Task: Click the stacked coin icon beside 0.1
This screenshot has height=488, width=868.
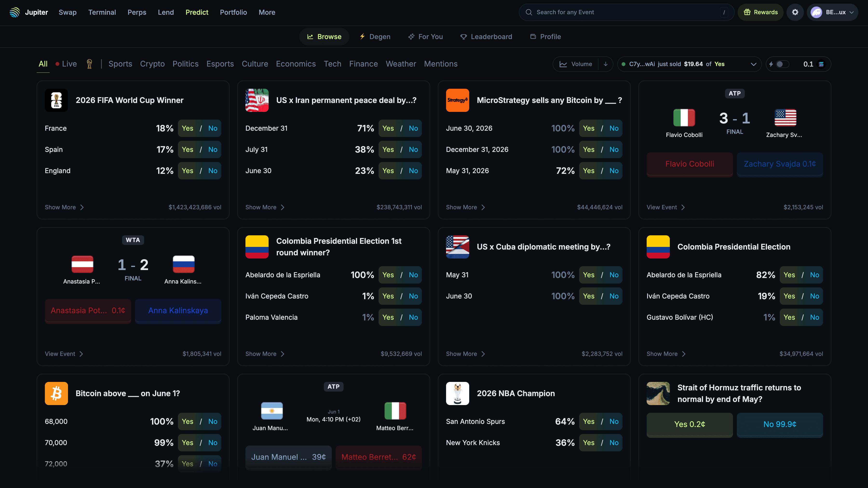Action: 821,64
